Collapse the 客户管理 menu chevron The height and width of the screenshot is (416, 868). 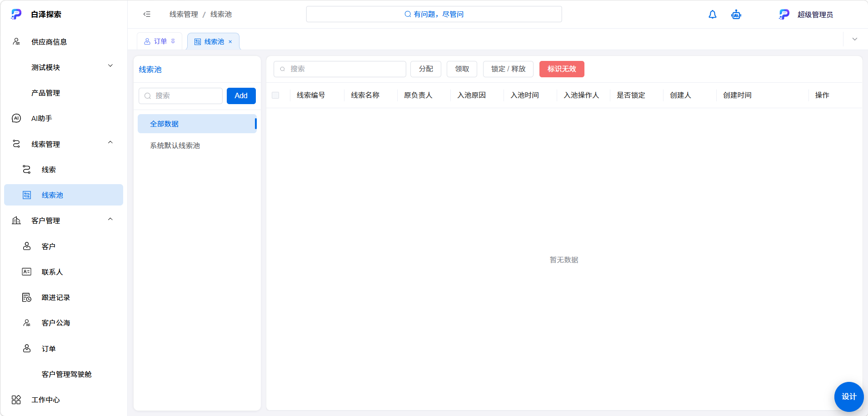pyautogui.click(x=110, y=220)
